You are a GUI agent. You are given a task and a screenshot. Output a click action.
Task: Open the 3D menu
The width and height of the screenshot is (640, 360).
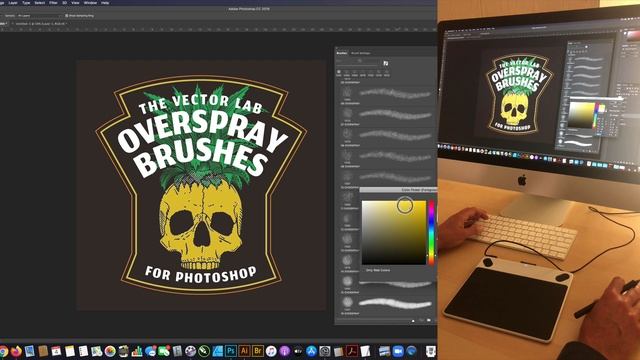coord(64,2)
